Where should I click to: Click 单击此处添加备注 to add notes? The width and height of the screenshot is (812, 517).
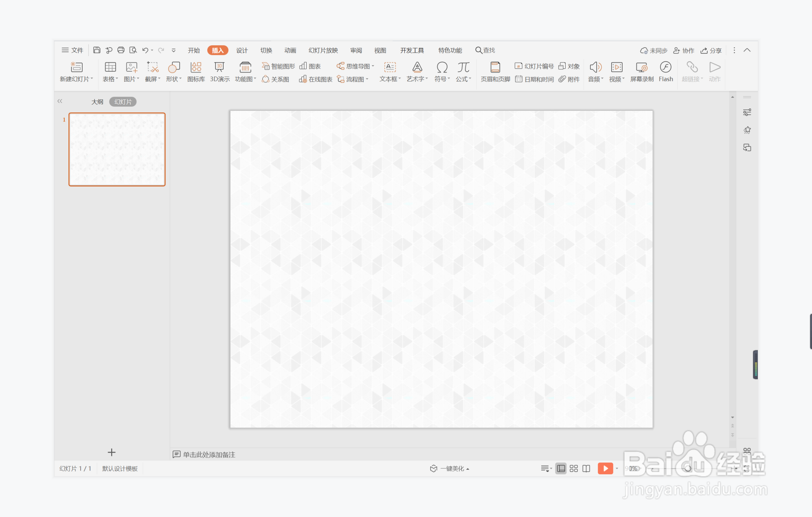tap(208, 454)
